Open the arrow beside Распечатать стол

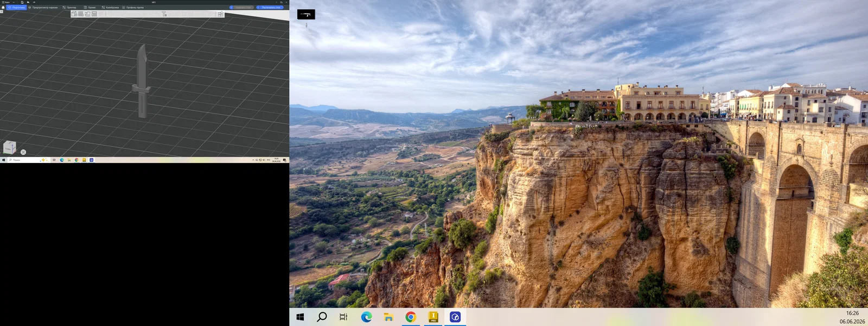point(258,8)
